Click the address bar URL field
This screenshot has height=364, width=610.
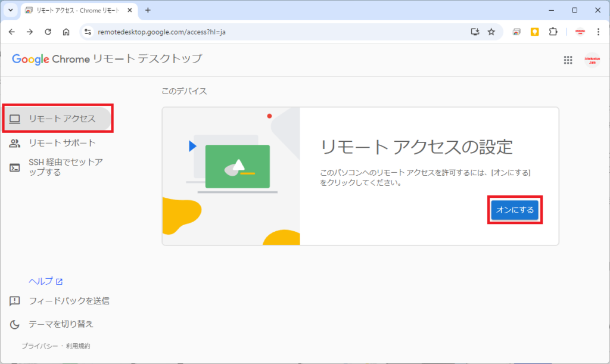coord(268,32)
